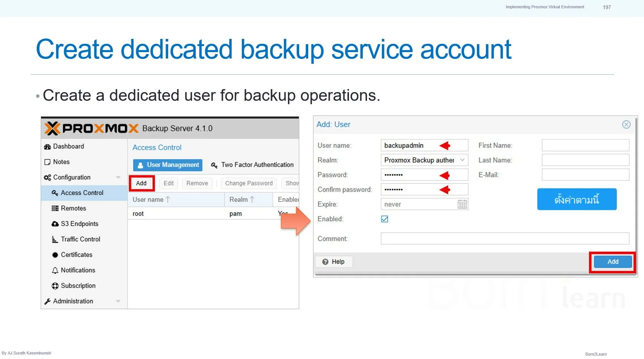Click the Remove user button
The width and height of the screenshot is (644, 359).
(x=197, y=183)
